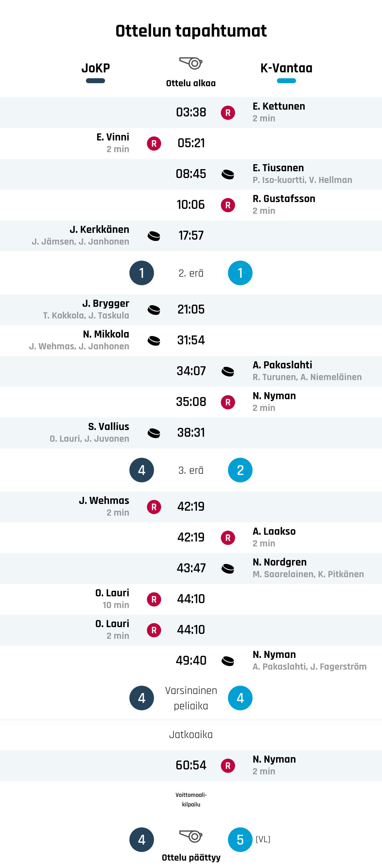Image resolution: width=382 pixels, height=868 pixels.
Task: Click E. Vinni's red penalty icon
Action: tap(154, 144)
